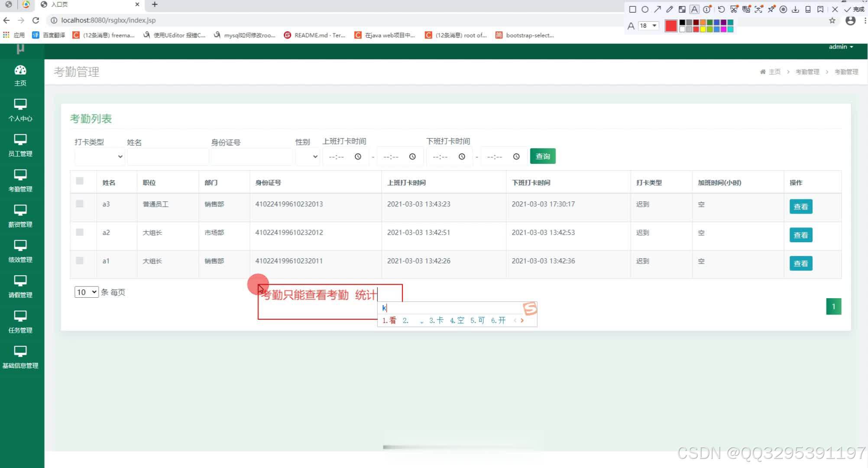
Task: Open second 上班打卡时间 clock picker
Action: [412, 156]
